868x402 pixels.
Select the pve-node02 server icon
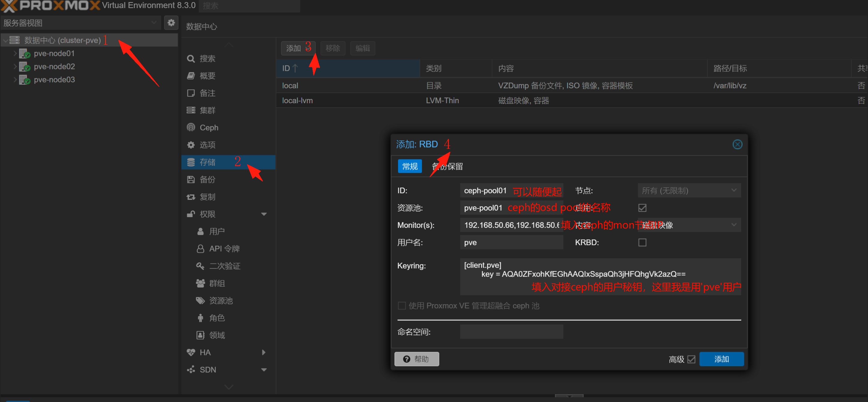pos(25,66)
